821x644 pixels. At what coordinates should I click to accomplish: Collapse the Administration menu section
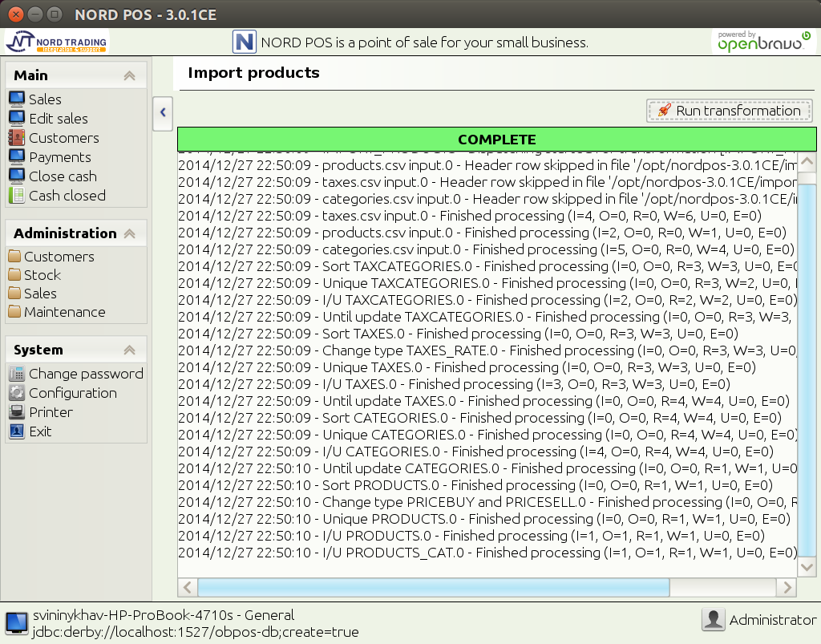point(129,233)
